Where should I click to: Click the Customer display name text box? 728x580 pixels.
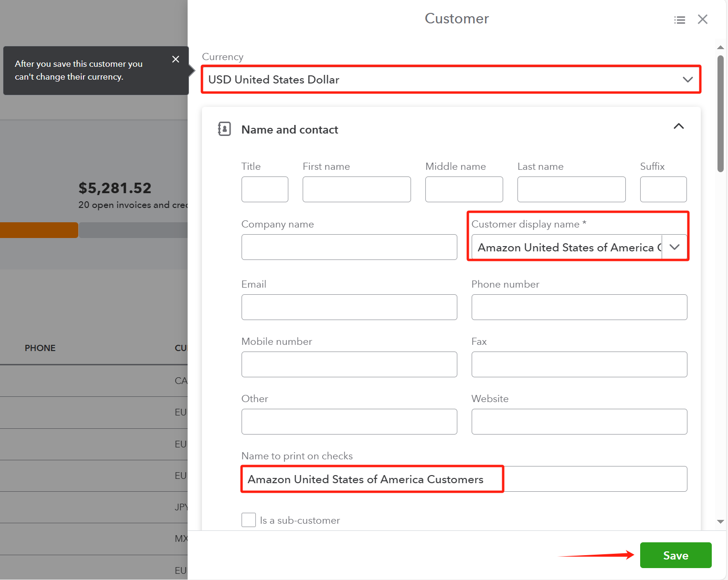567,247
